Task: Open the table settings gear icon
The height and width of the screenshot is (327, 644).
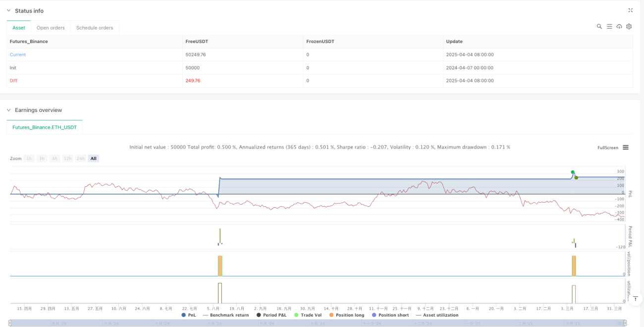Action: coord(629,26)
